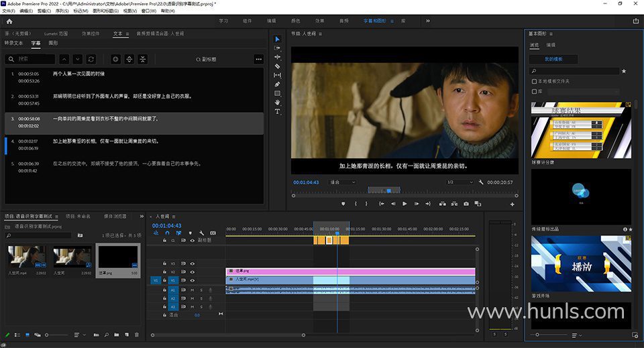Open the Text panel menu icon
The width and height of the screenshot is (644, 348).
click(x=127, y=34)
